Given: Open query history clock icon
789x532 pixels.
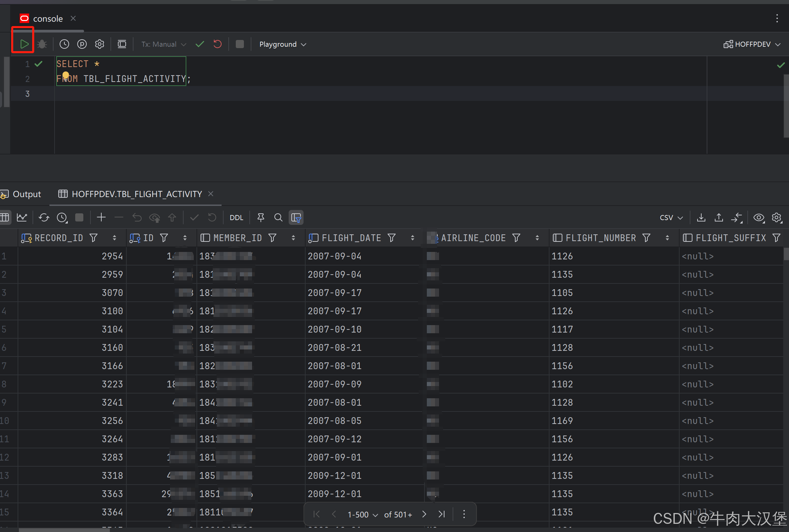Looking at the screenshot, I should (64, 44).
